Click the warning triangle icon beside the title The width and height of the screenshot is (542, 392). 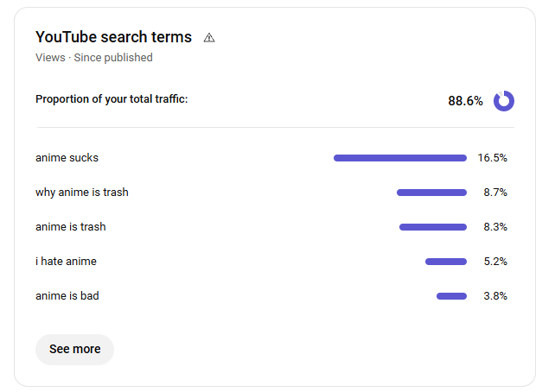pyautogui.click(x=209, y=38)
